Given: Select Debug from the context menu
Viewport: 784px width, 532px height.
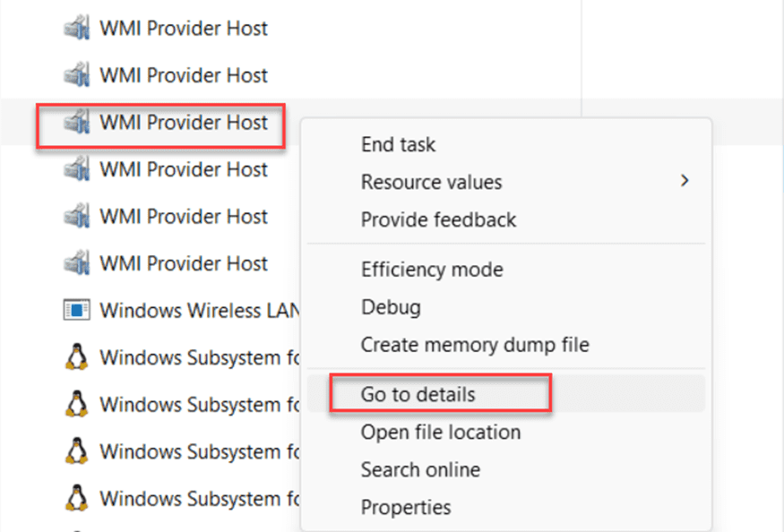Looking at the screenshot, I should (391, 306).
